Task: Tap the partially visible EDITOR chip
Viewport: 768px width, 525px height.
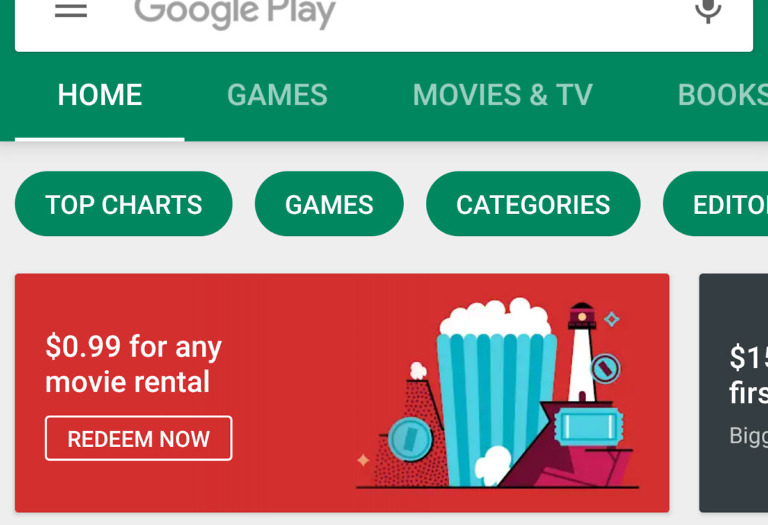Action: [716, 204]
